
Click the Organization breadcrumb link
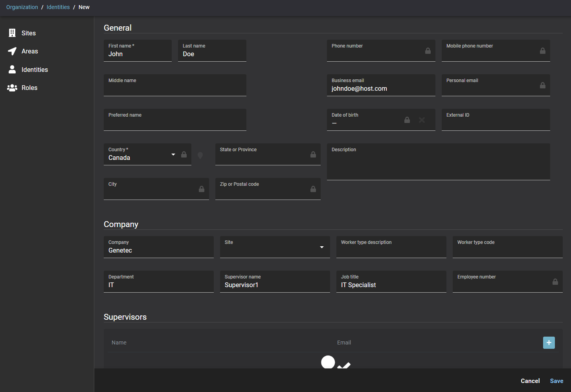22,7
